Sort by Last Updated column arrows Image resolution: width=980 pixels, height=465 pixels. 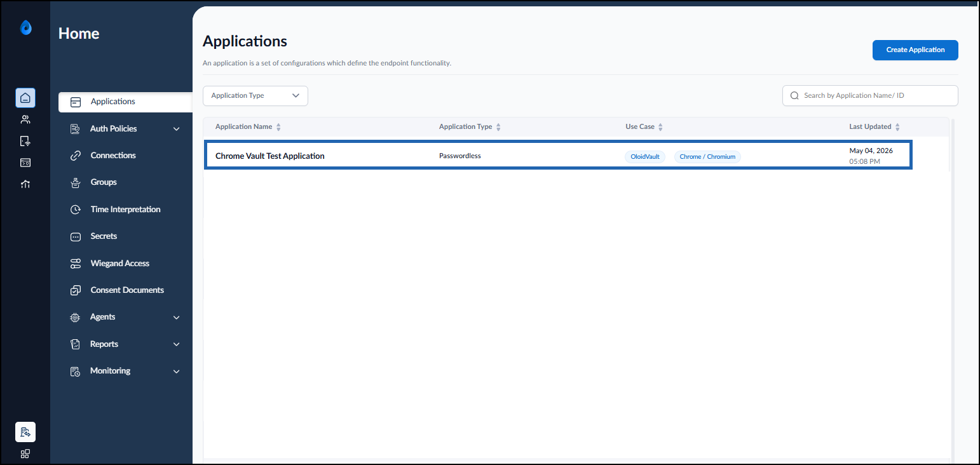897,127
